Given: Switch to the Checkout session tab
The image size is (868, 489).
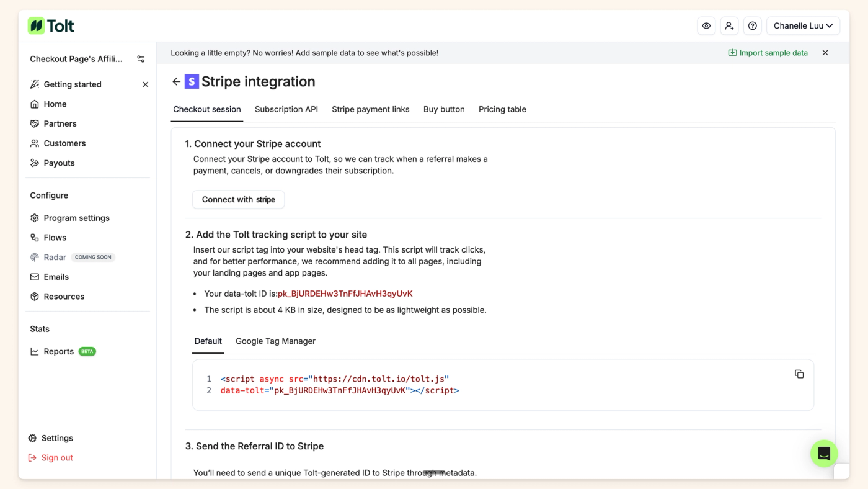Looking at the screenshot, I should click(207, 109).
